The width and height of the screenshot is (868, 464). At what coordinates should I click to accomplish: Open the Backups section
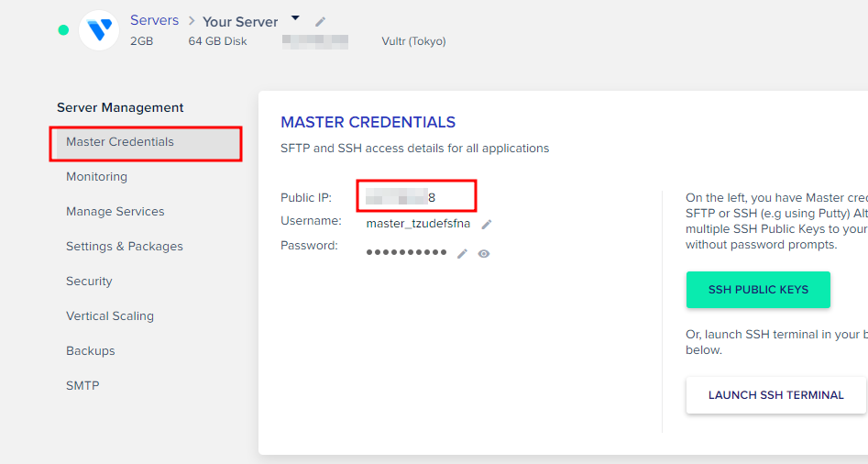[x=90, y=351]
